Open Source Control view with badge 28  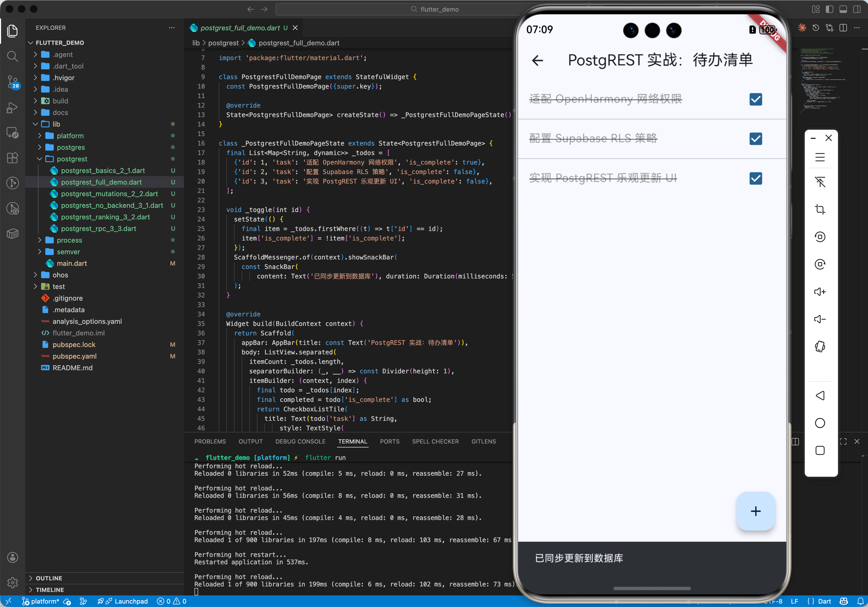(12, 81)
